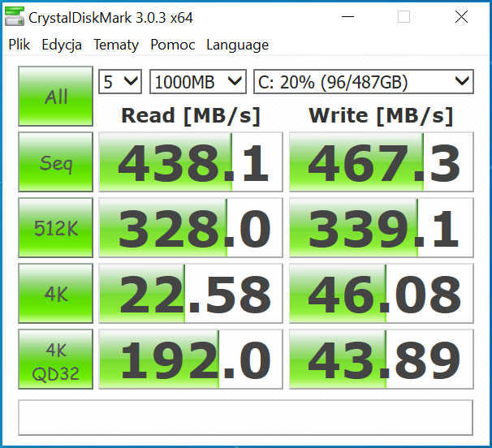Open the Language menu
This screenshot has width=492, height=448.
(237, 45)
